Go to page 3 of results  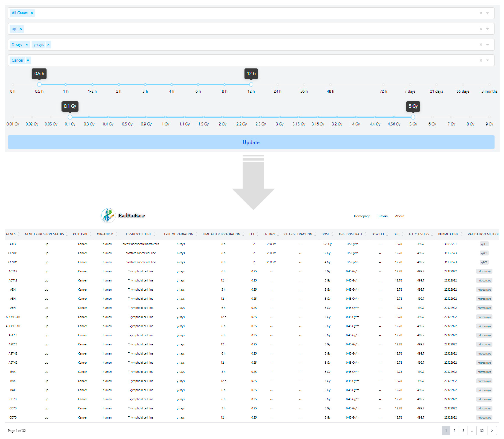click(463, 430)
